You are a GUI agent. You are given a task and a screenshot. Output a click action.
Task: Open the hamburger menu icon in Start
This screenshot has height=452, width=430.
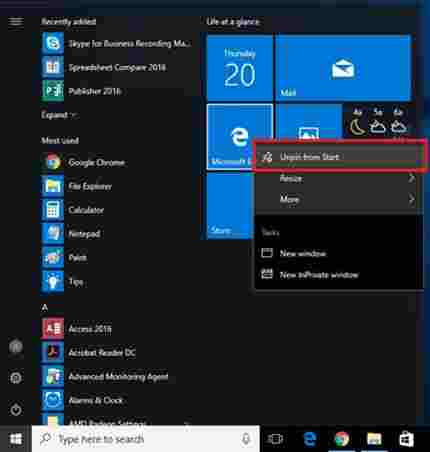pos(16,22)
